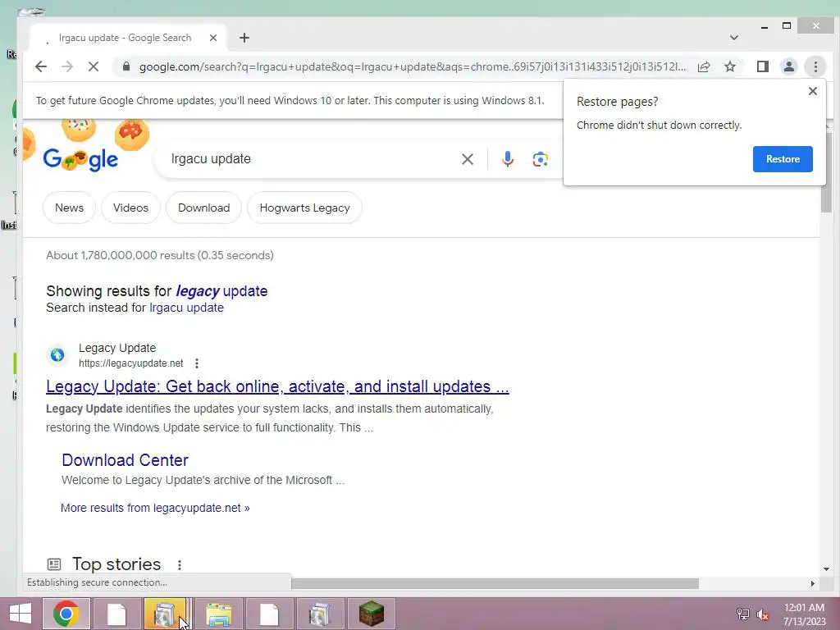Go back to the previous page
840x630 pixels.
point(41,66)
